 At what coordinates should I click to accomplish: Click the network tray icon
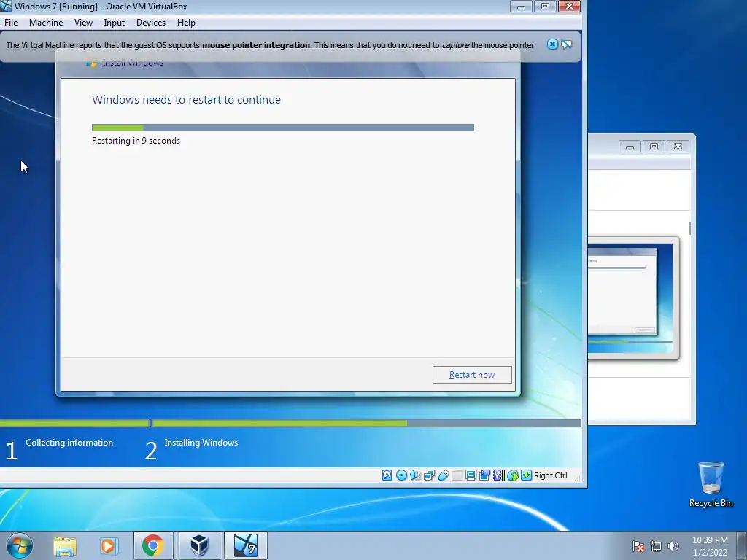pyautogui.click(x=656, y=546)
